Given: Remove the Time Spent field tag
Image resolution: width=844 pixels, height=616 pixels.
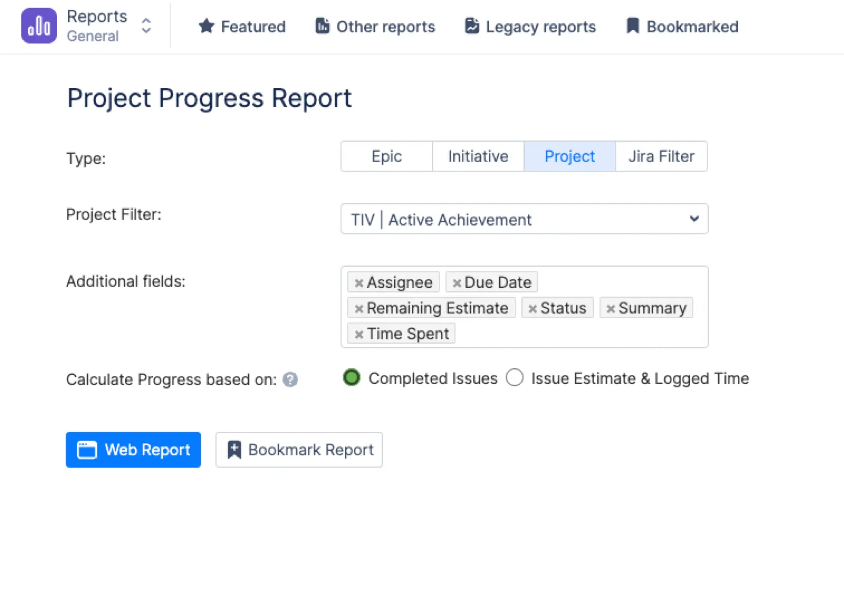Looking at the screenshot, I should click(359, 334).
